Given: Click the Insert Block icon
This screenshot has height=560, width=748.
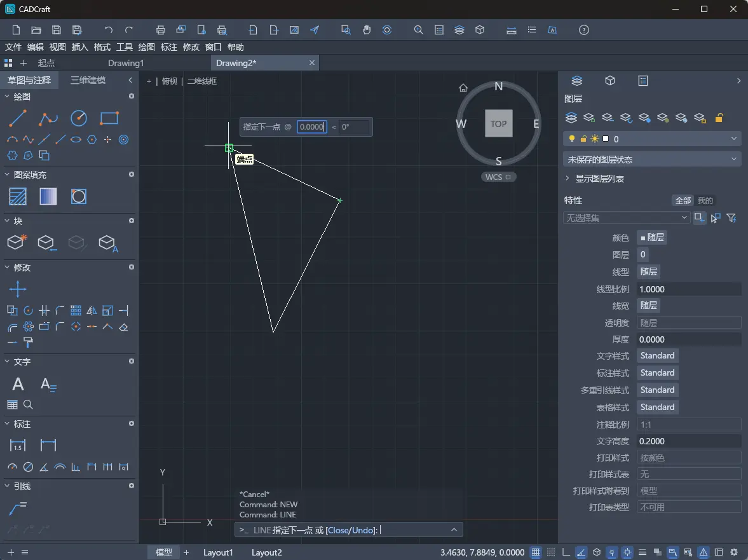Looking at the screenshot, I should tap(47, 243).
